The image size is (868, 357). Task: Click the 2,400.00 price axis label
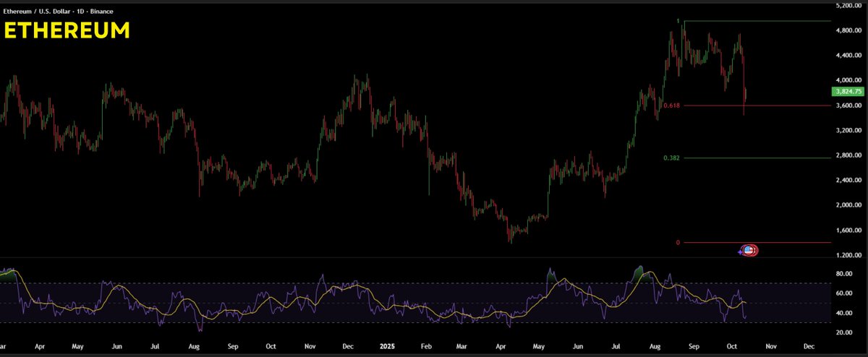tap(848, 181)
